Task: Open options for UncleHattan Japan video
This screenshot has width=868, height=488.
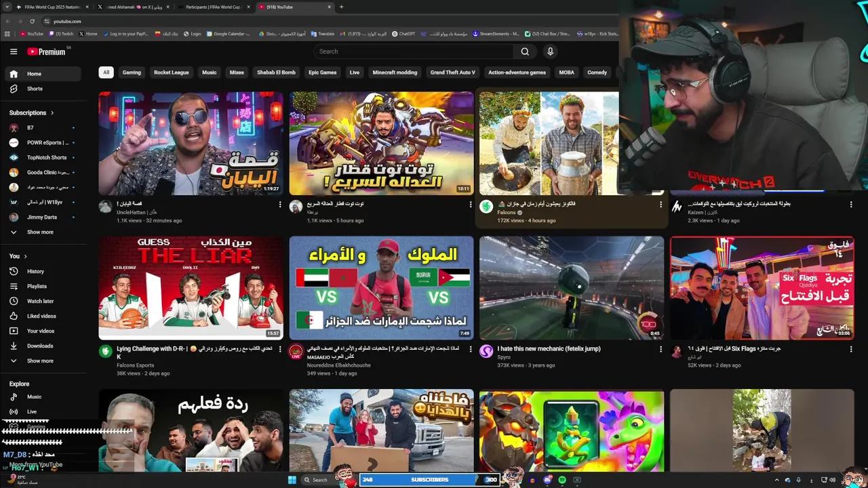Action: point(280,204)
